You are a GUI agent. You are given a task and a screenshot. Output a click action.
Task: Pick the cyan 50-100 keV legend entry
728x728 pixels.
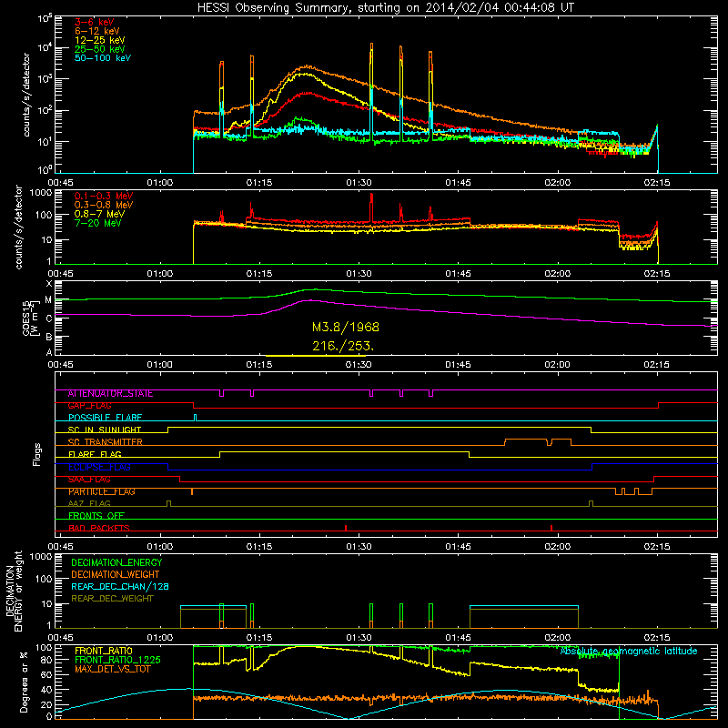pos(103,58)
